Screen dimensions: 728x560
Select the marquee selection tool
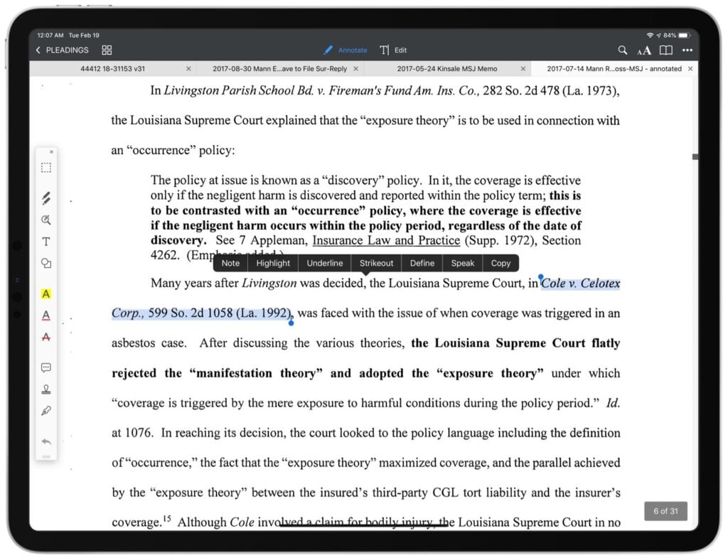[x=46, y=168]
